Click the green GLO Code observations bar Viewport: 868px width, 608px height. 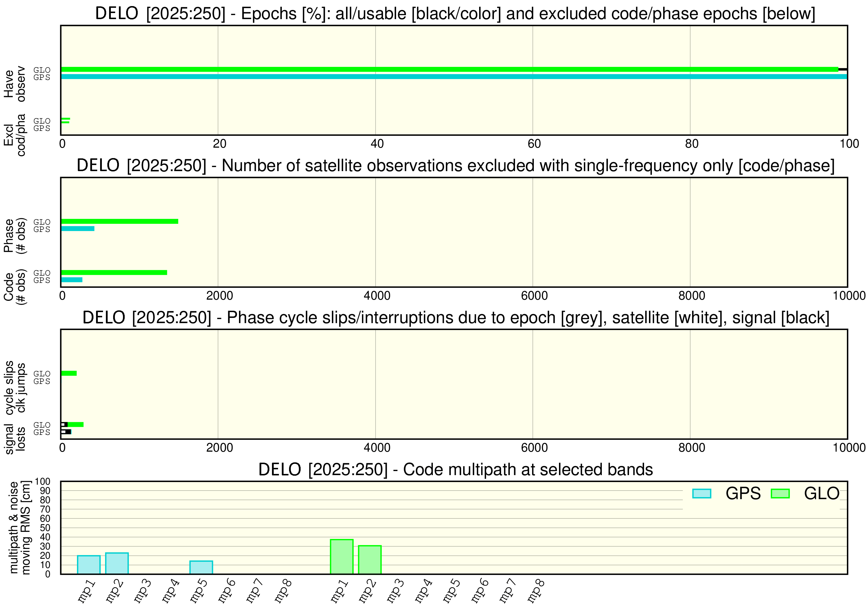114,272
